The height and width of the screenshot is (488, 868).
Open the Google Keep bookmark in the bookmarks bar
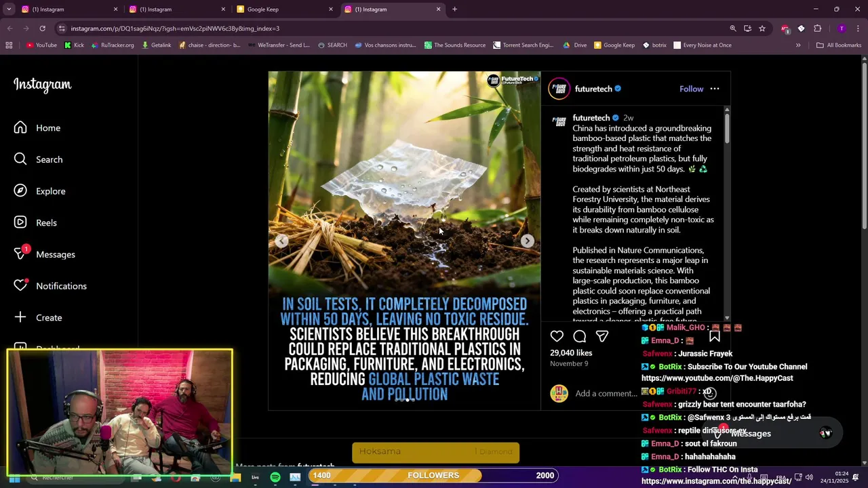614,45
